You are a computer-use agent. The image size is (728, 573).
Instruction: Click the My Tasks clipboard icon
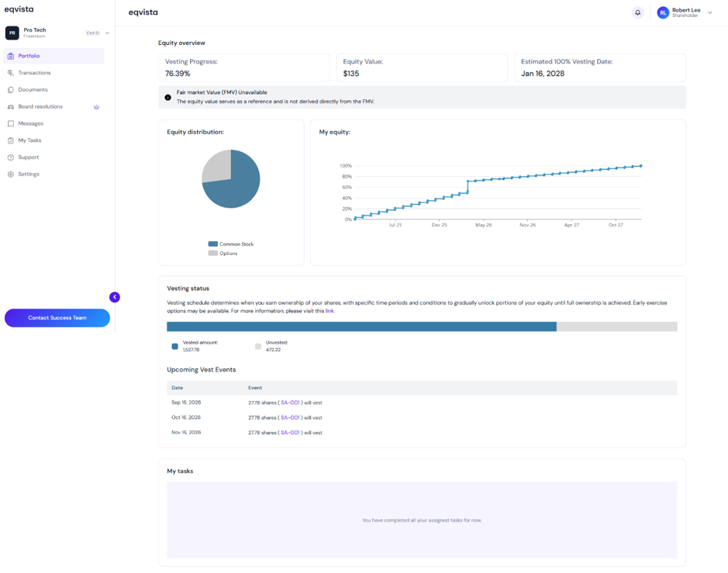pos(11,140)
